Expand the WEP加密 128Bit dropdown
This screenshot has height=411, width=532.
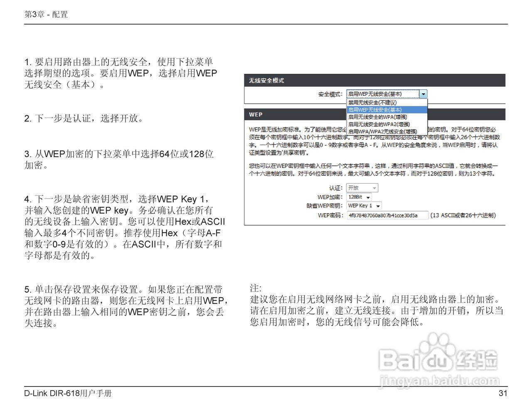(360, 197)
